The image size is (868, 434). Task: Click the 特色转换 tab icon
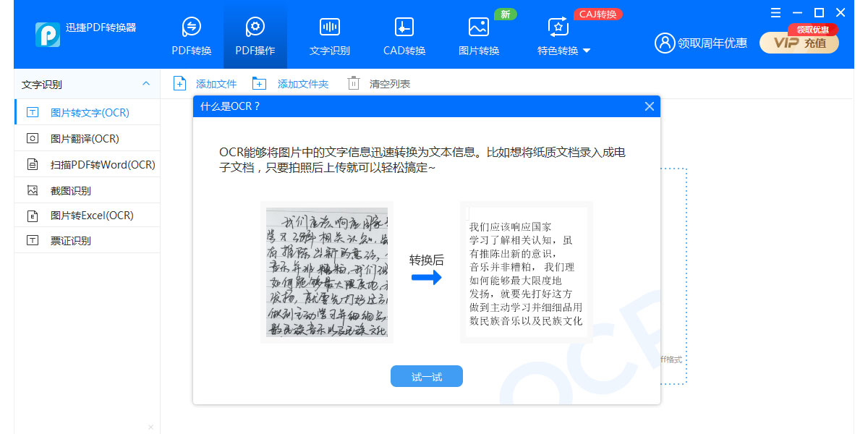coord(558,27)
